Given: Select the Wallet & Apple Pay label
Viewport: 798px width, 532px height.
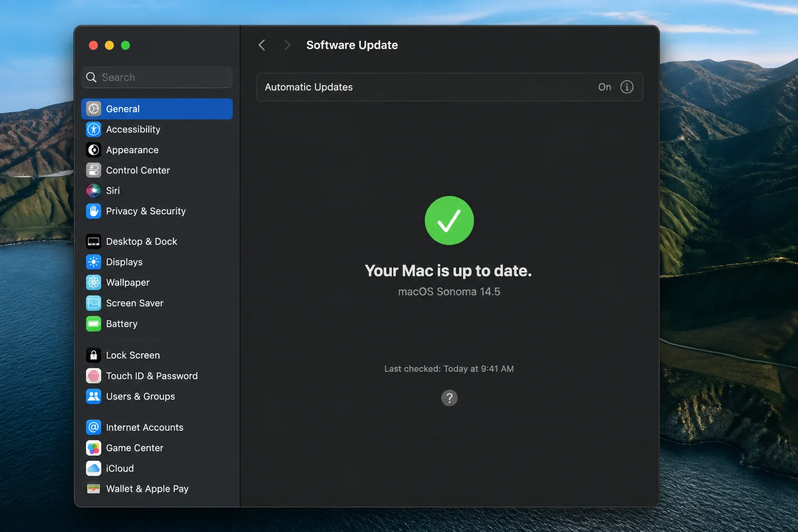Looking at the screenshot, I should point(147,489).
